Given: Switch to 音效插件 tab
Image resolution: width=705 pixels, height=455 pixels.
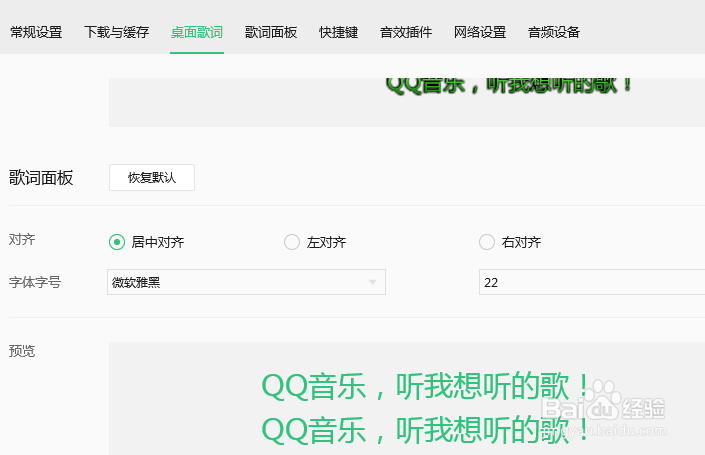Looking at the screenshot, I should (406, 32).
